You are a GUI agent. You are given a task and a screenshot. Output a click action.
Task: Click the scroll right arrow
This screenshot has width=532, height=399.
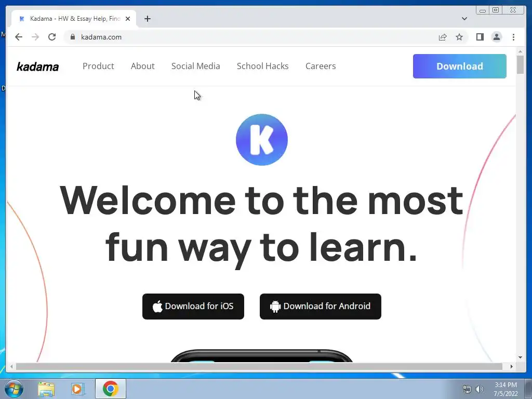(x=512, y=366)
